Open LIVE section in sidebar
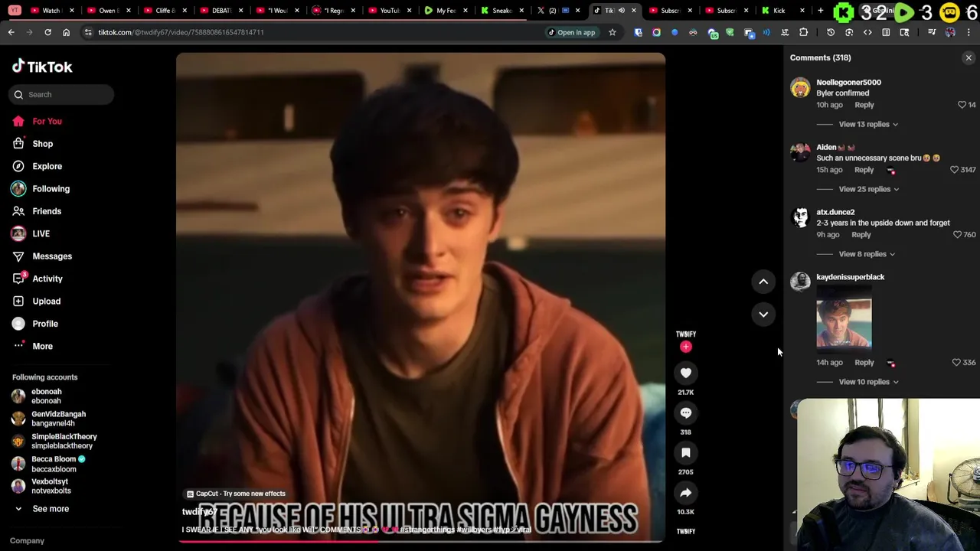The width and height of the screenshot is (980, 551). (41, 233)
